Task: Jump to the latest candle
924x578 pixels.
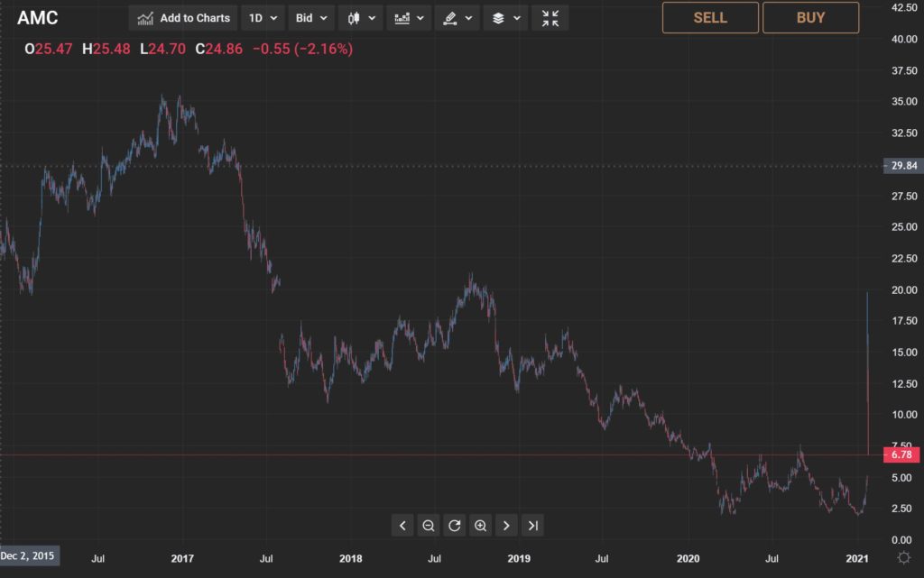Action: click(531, 525)
